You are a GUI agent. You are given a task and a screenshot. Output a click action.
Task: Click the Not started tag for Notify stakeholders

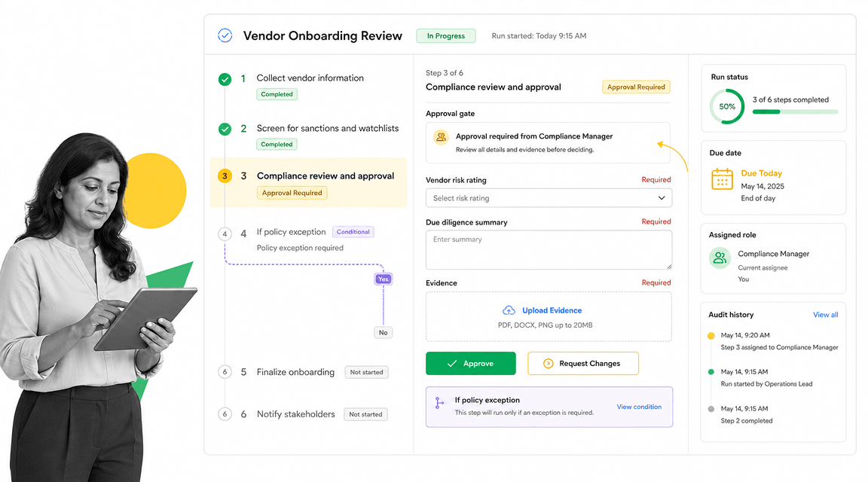365,414
